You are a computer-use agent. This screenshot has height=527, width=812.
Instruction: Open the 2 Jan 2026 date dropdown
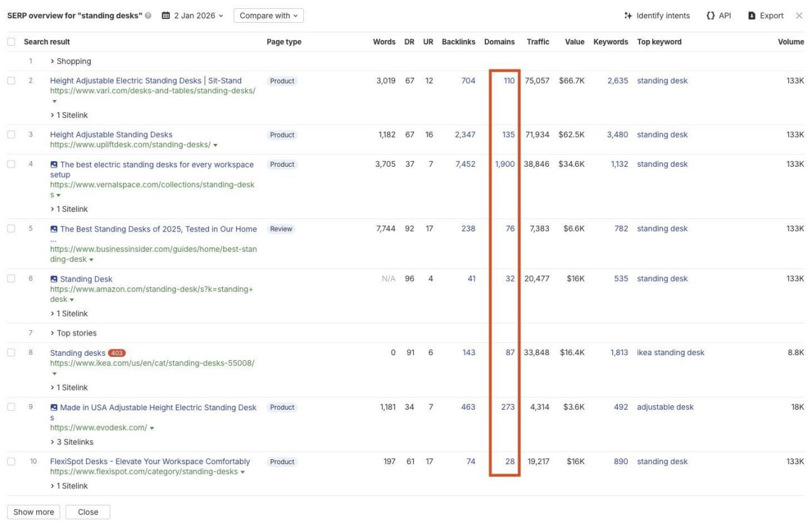coord(192,15)
